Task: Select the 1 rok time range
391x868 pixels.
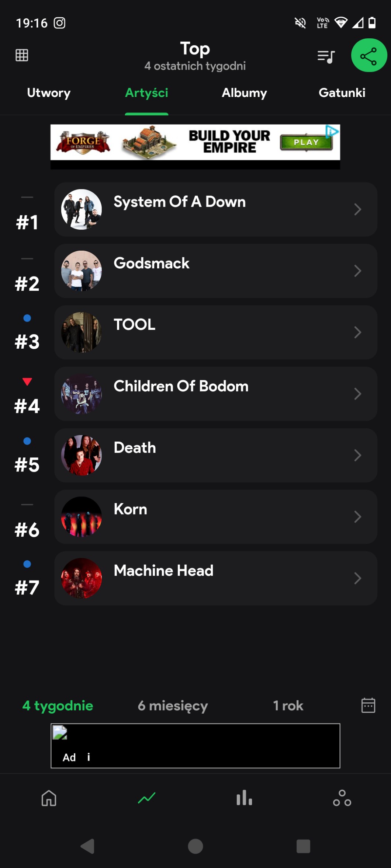Action: (288, 705)
